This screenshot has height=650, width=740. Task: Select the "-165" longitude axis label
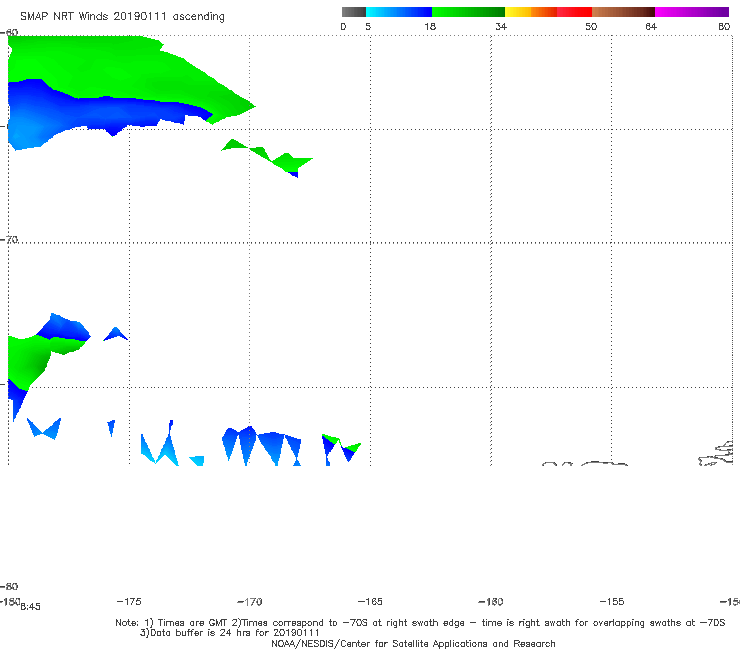[x=370, y=601]
